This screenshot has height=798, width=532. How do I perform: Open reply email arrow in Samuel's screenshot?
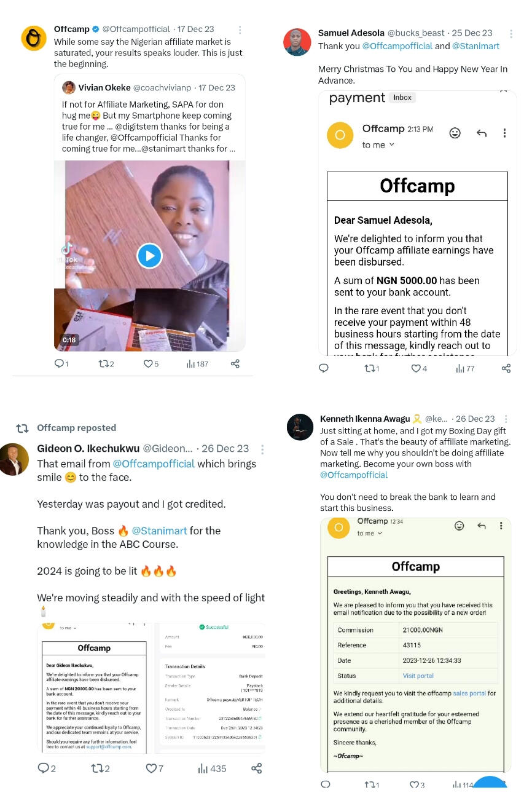(x=482, y=133)
